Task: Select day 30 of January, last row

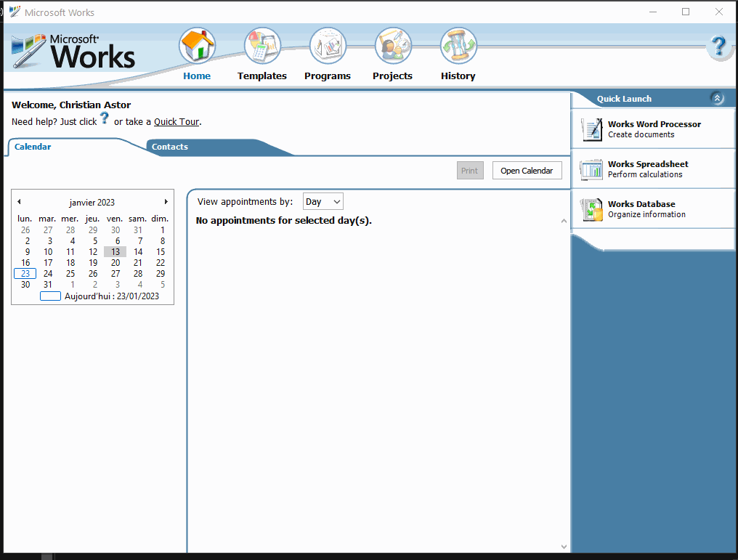Action: click(x=25, y=285)
